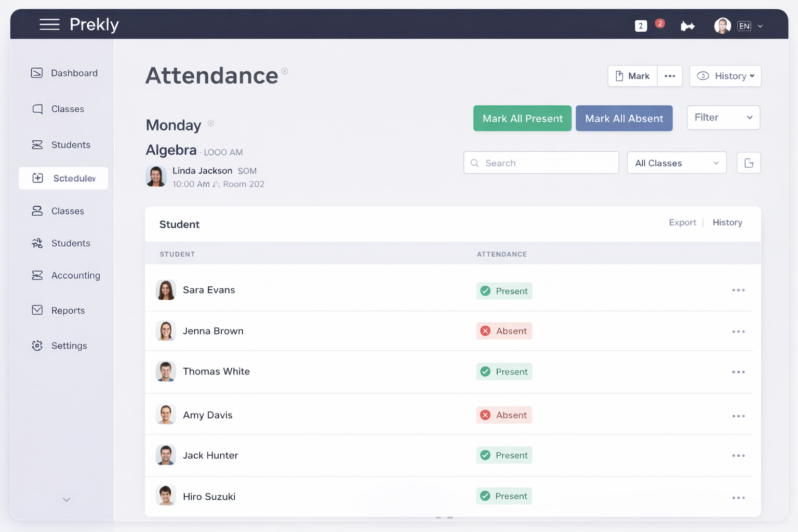This screenshot has width=798, height=532.
Task: Open the hamburger menu
Action: 50,24
